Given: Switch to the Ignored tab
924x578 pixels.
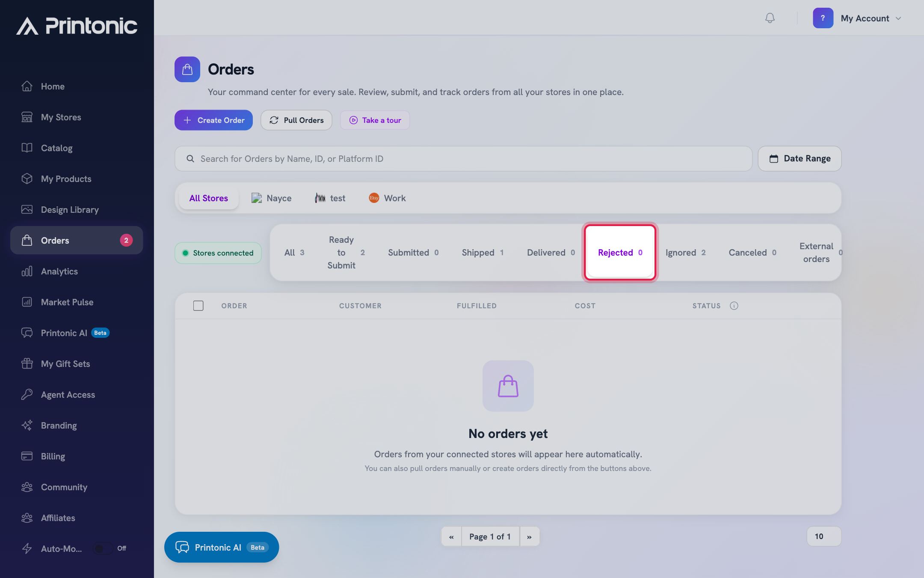Looking at the screenshot, I should (x=685, y=253).
